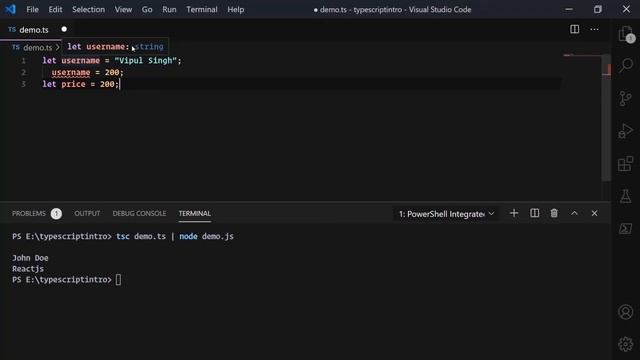Switch to the Output panel tab
Screen dimensions: 640x360
[x=87, y=213]
